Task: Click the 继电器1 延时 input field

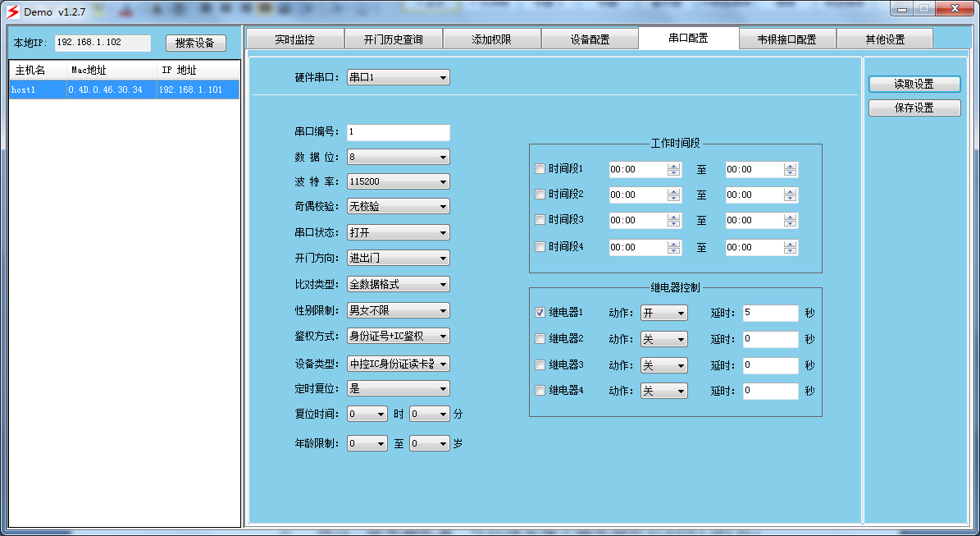Action: tap(769, 313)
